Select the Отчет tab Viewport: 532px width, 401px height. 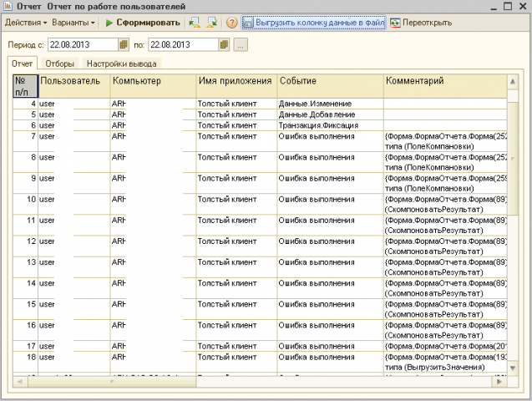pyautogui.click(x=23, y=63)
